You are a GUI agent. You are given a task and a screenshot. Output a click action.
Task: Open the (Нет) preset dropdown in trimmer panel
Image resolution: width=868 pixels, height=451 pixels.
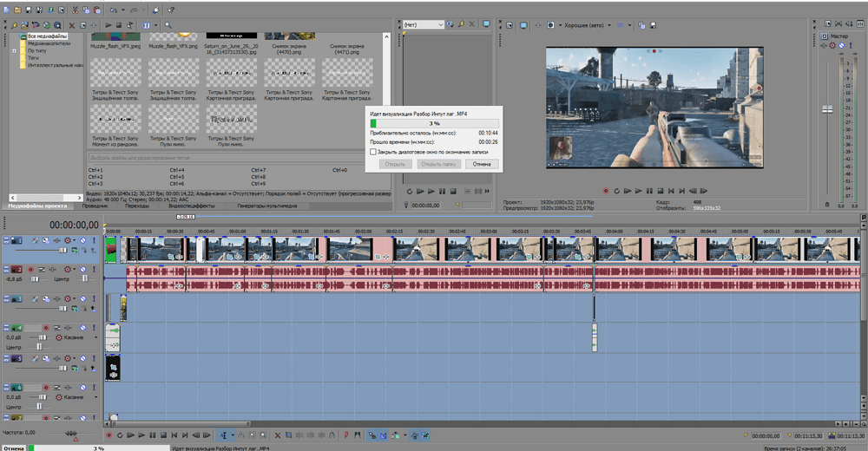point(424,25)
